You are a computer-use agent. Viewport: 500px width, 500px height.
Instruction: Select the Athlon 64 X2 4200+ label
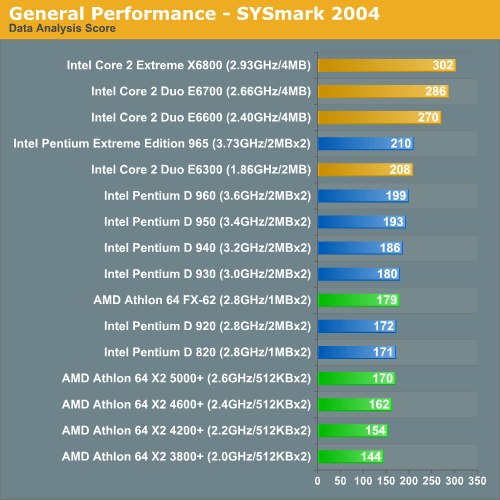click(x=186, y=430)
